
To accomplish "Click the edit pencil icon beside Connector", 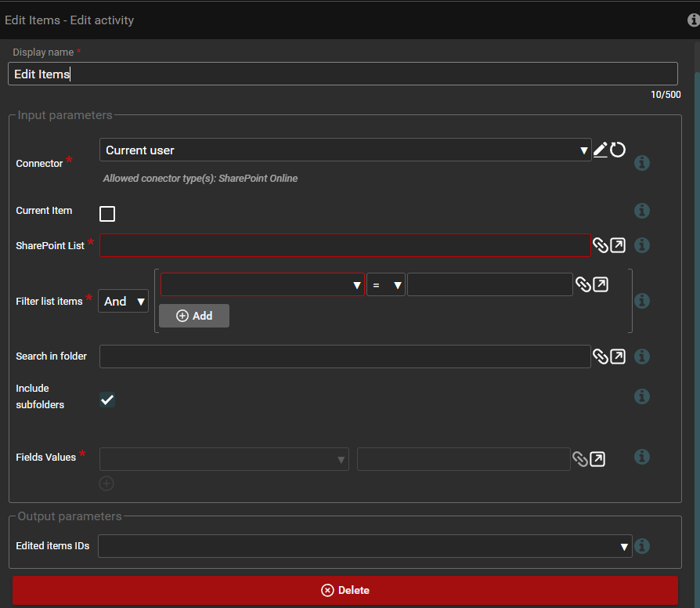I will click(x=601, y=150).
